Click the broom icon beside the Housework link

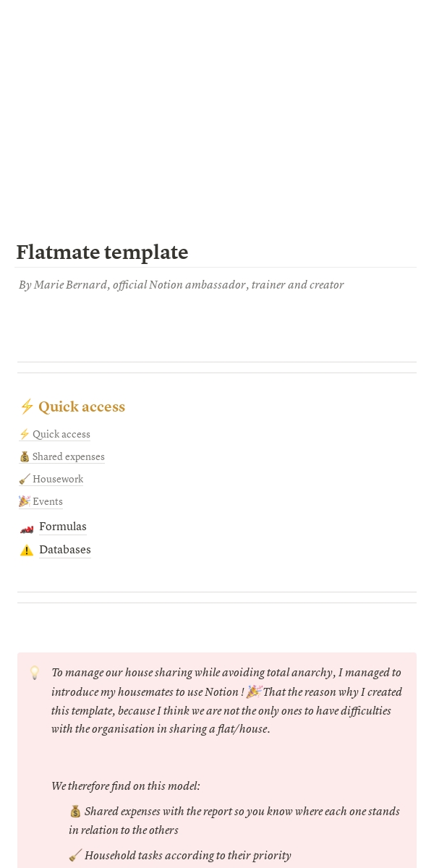[x=25, y=479]
